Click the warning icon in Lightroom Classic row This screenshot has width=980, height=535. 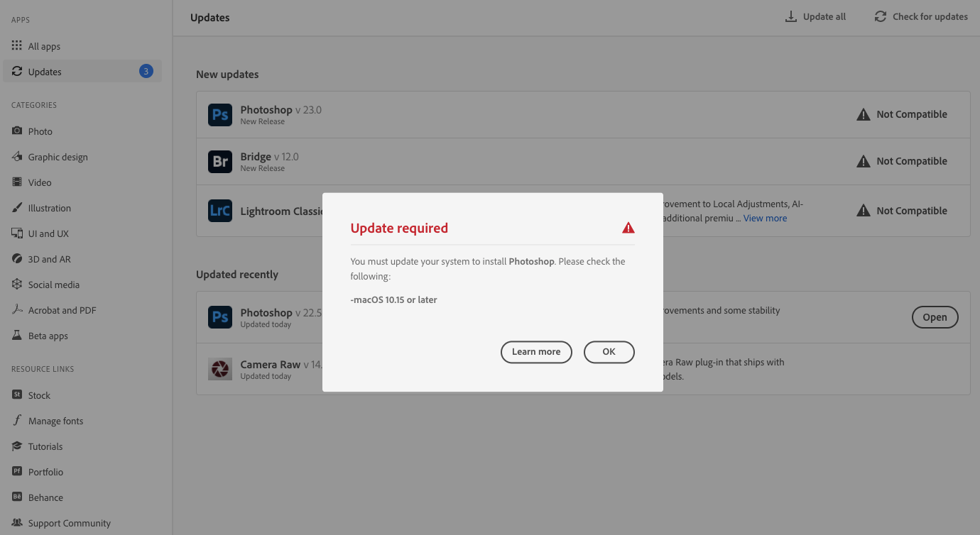coord(863,211)
